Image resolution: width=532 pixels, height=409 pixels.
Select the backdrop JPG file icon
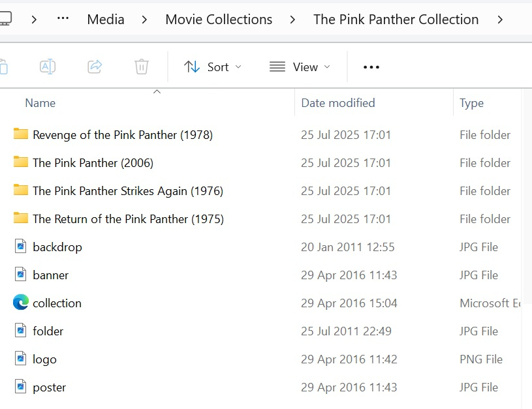[x=21, y=247]
